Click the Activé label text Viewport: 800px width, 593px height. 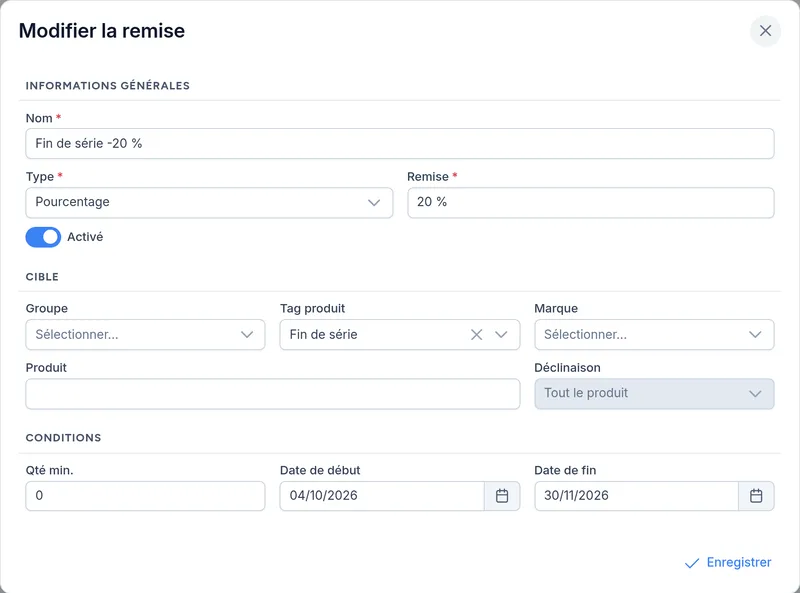(85, 237)
